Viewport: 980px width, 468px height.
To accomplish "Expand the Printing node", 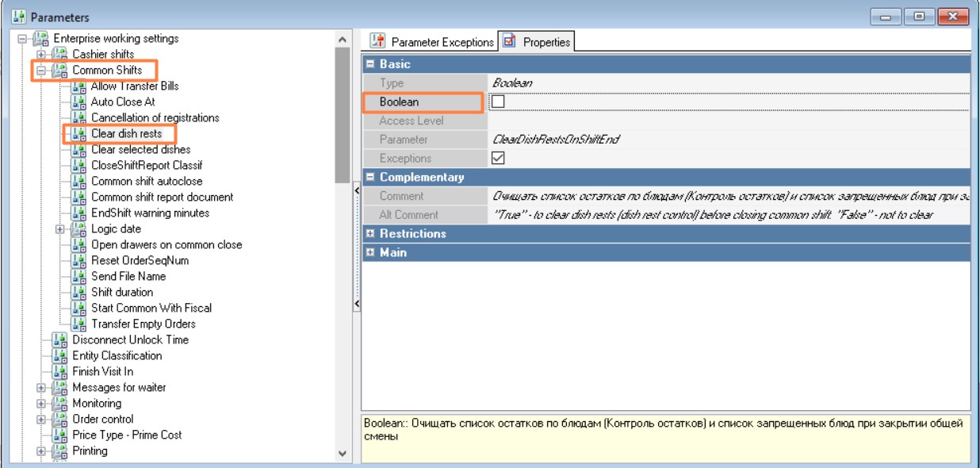I will pos(42,451).
